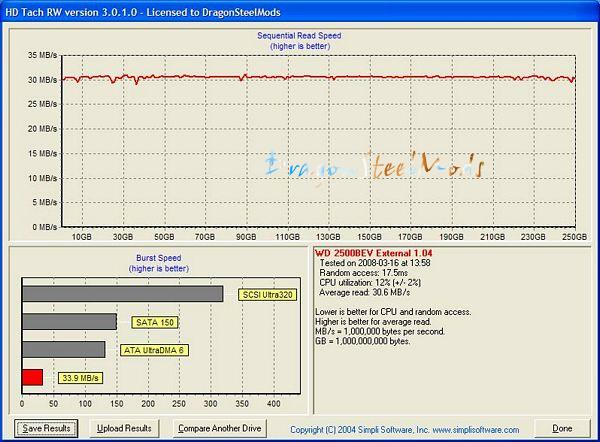Image resolution: width=600 pixels, height=442 pixels.
Task: Click the gray SCSI Ultra320 bar
Action: point(122,294)
